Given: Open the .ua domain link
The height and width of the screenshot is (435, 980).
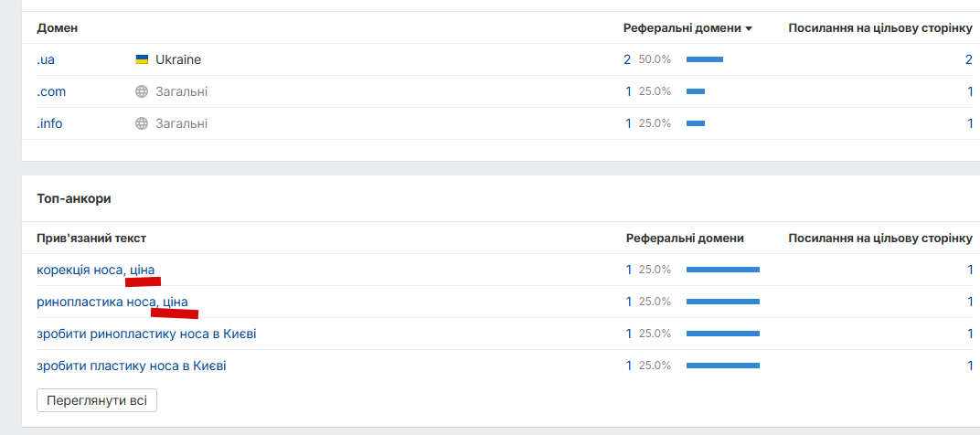Looking at the screenshot, I should coord(46,59).
